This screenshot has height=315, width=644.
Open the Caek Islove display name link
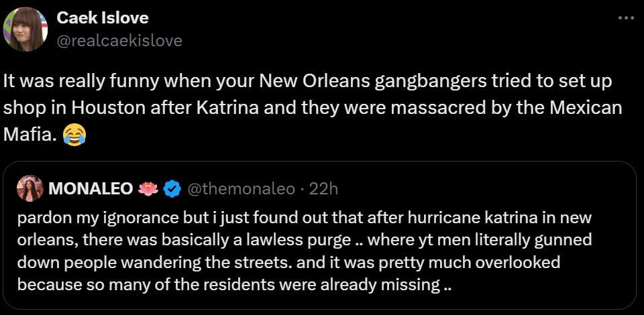click(x=103, y=17)
